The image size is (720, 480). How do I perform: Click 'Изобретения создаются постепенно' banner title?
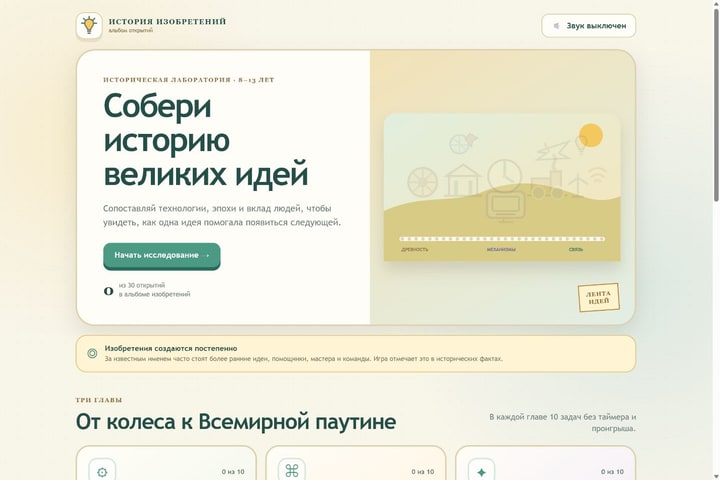pyautogui.click(x=171, y=349)
